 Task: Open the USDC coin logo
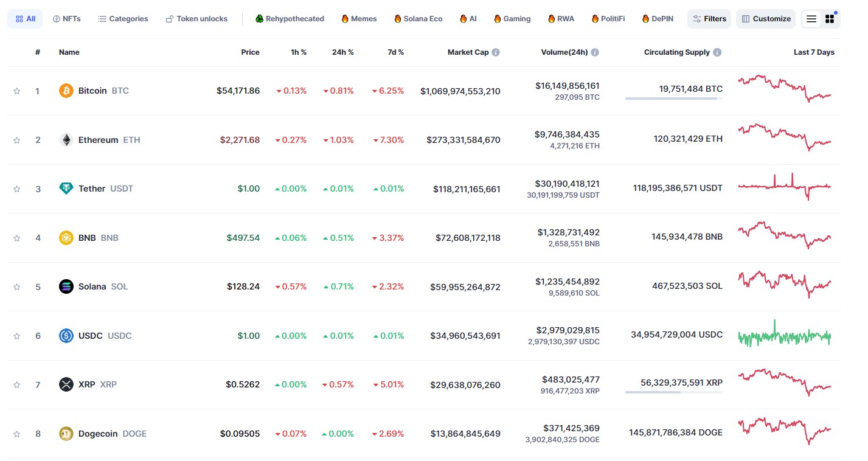(66, 336)
